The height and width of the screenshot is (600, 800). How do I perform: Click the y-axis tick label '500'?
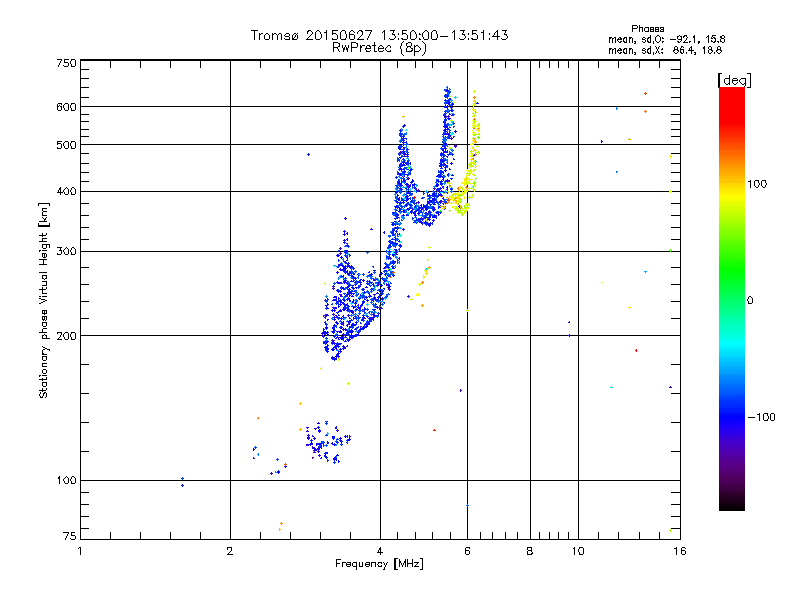pos(66,145)
